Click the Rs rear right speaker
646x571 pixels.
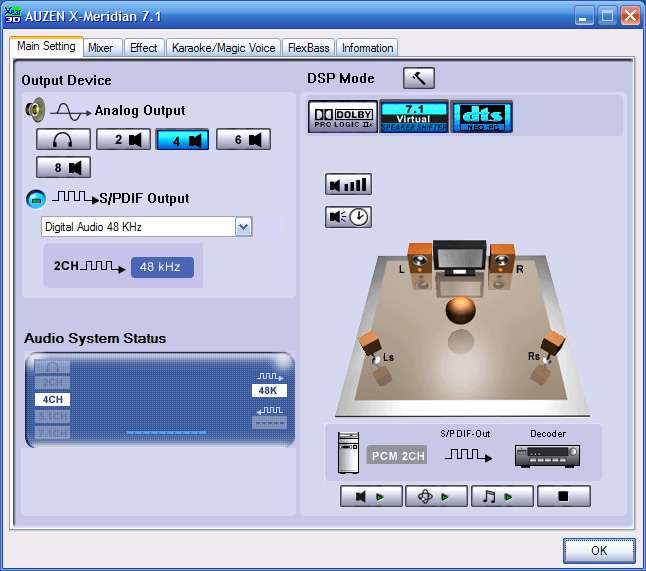tap(552, 347)
